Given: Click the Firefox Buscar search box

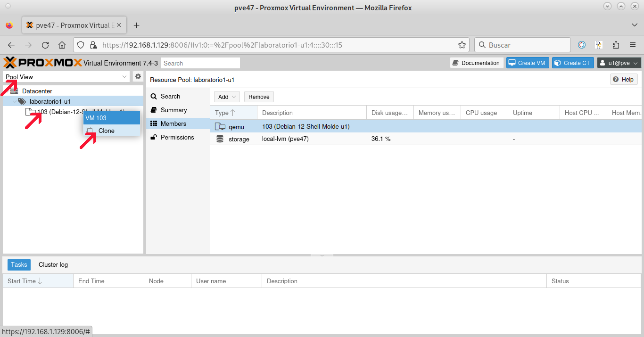Looking at the screenshot, I should pos(522,45).
